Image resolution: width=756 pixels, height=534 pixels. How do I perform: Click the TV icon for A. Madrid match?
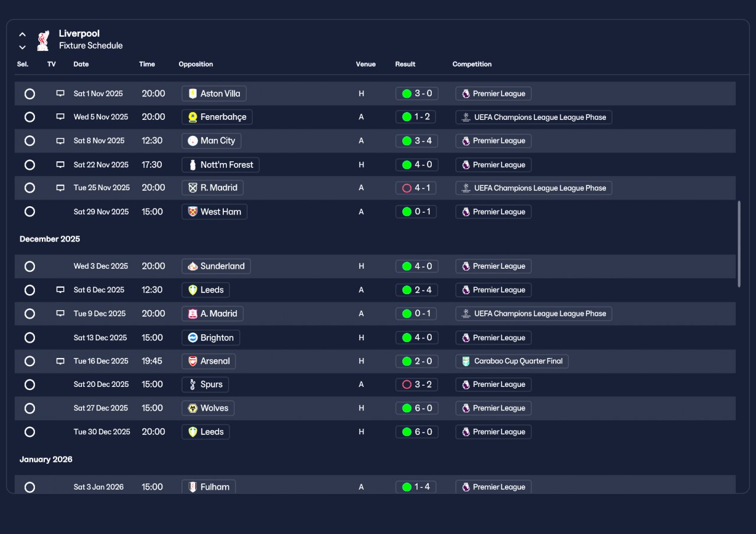[x=60, y=314]
